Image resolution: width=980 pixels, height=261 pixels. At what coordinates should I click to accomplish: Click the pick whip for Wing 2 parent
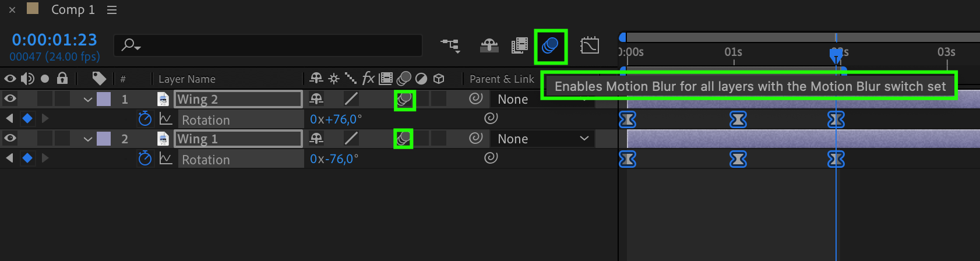pyautogui.click(x=476, y=98)
